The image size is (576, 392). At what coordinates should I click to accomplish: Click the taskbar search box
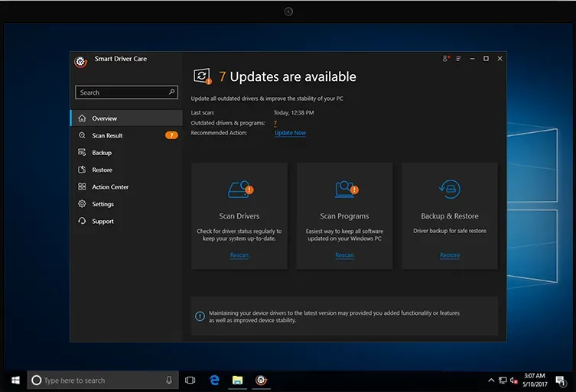point(103,381)
